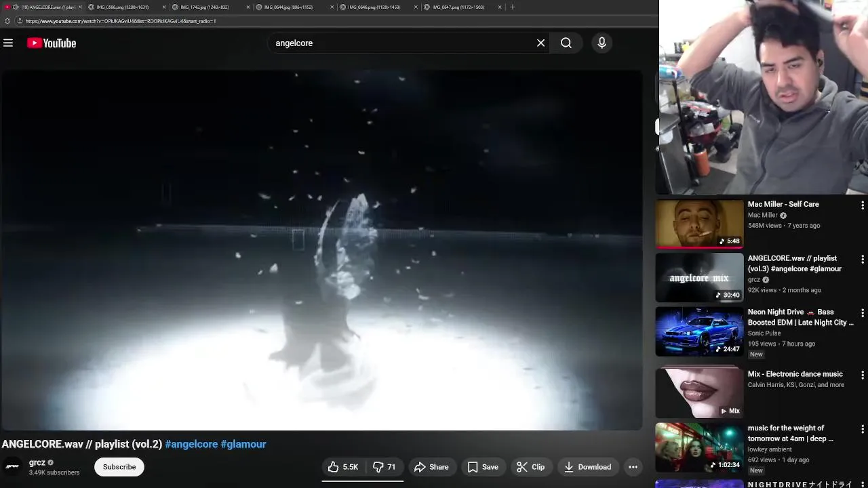Viewport: 868px width, 488px height.
Task: Open options for weight of tomorrow video
Action: (x=862, y=429)
